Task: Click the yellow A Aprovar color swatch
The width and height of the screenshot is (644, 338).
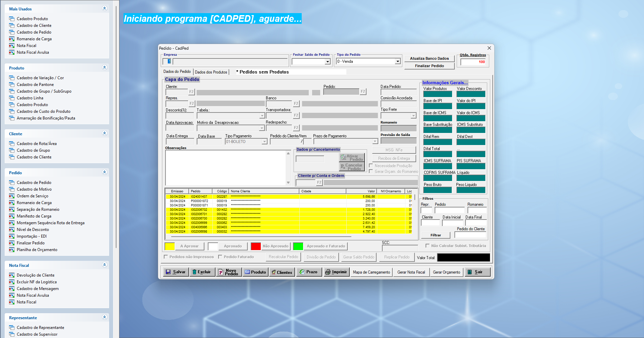Action: click(x=169, y=246)
